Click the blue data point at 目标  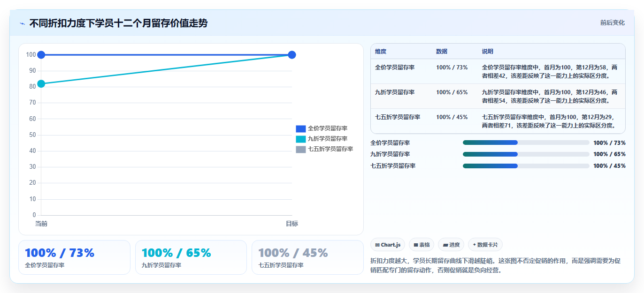point(291,55)
